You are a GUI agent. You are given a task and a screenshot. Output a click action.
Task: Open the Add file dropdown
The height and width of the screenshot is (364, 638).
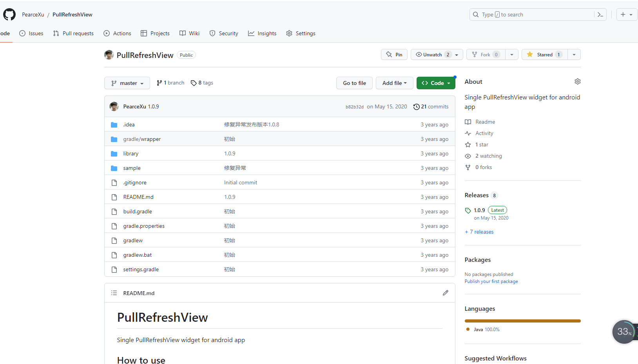pos(395,83)
